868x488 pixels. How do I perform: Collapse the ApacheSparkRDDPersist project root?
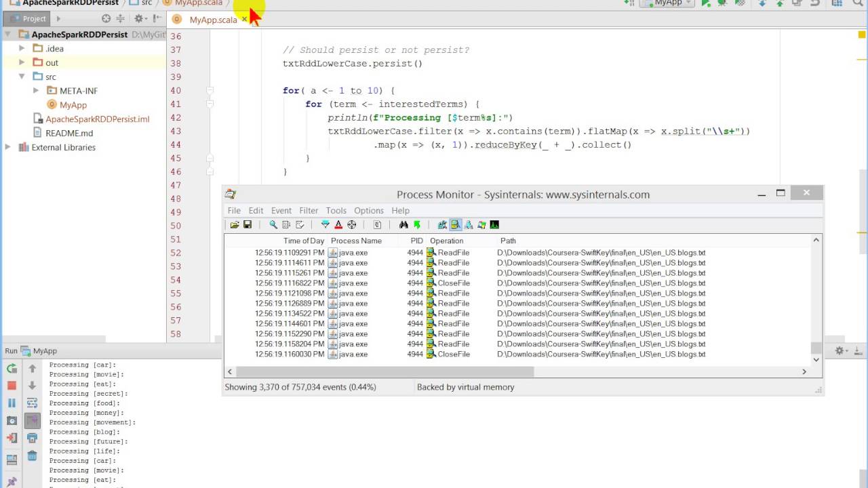(8, 34)
